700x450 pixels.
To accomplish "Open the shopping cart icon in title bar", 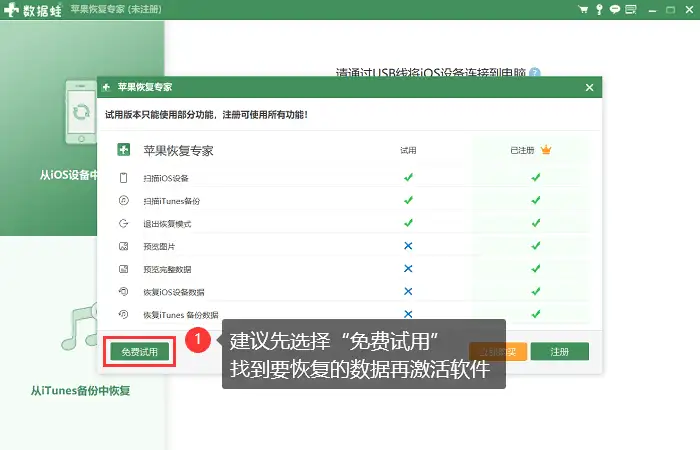I will tap(583, 9).
